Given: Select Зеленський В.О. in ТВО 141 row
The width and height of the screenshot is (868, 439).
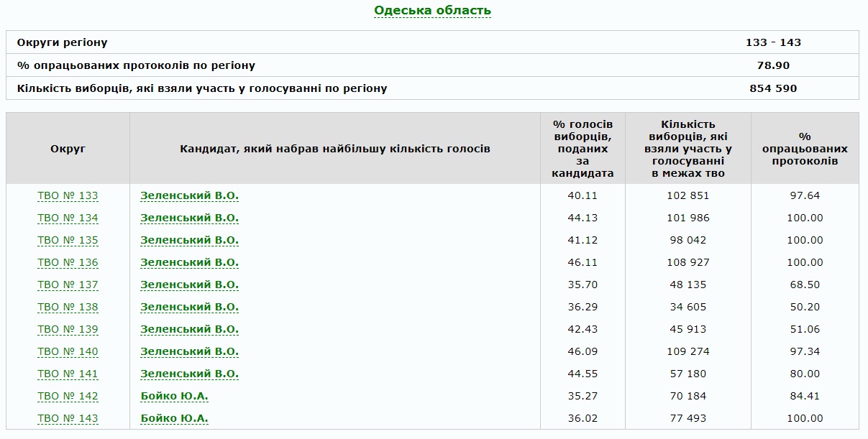Looking at the screenshot, I should point(189,374).
